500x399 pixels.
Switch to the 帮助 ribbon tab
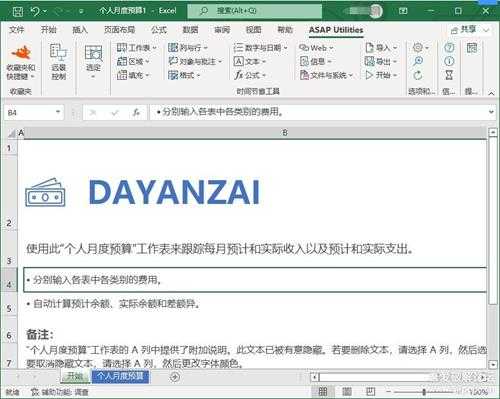[x=285, y=30]
